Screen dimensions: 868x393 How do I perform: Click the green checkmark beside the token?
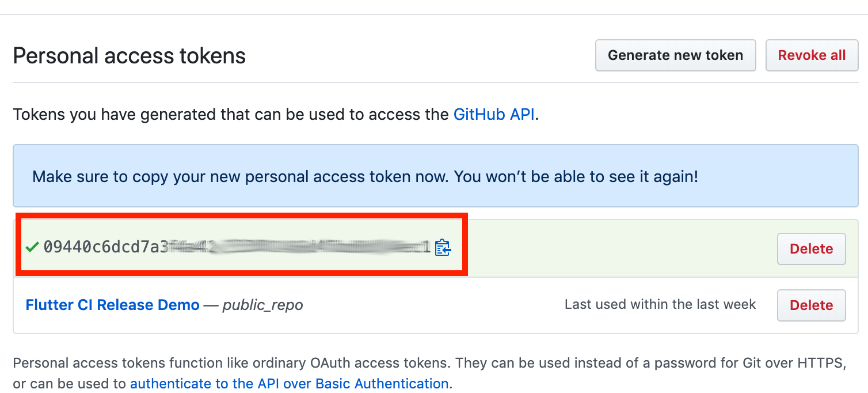[32, 247]
